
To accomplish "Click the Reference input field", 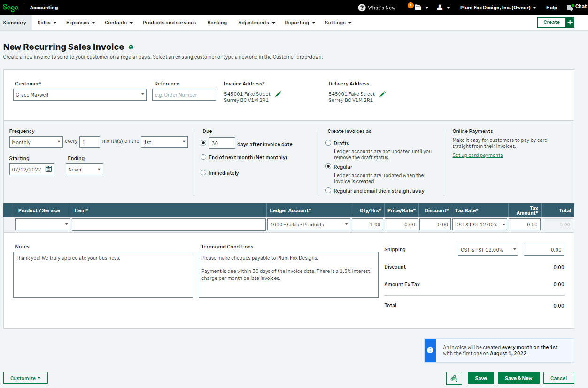I will (x=184, y=95).
